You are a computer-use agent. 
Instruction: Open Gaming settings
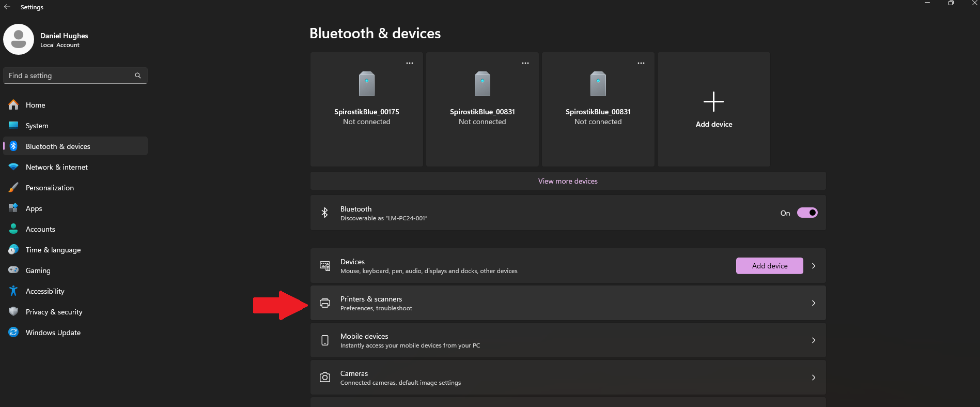tap(75, 270)
